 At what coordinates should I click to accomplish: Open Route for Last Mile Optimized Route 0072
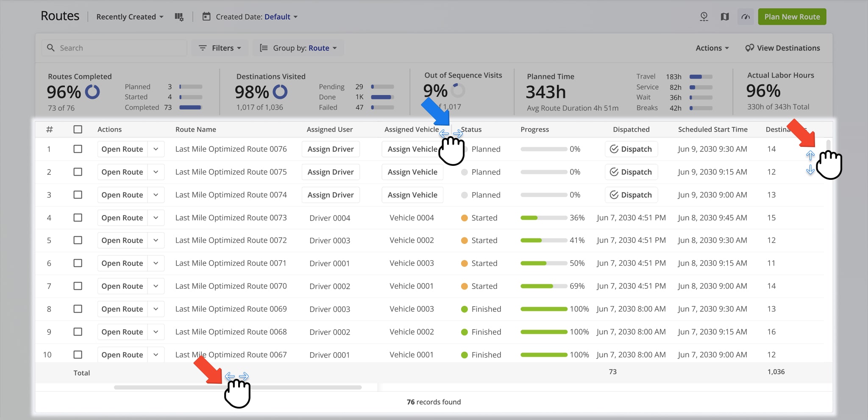pos(122,240)
